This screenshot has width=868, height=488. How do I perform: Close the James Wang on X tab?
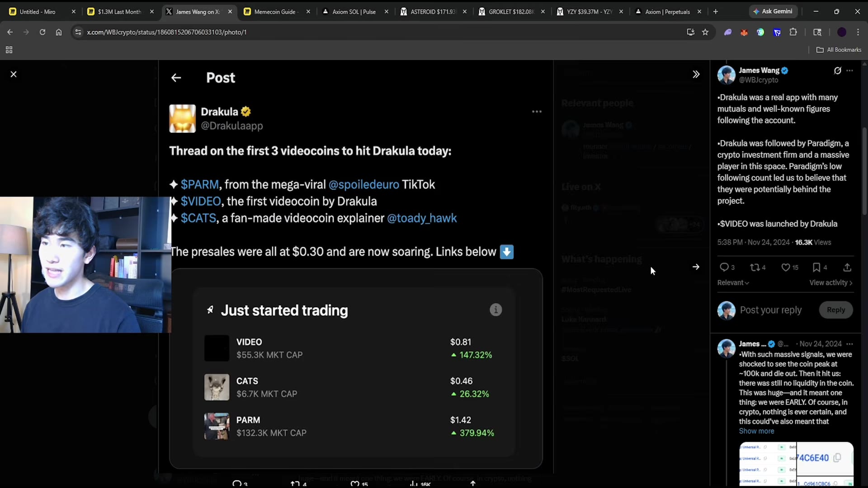click(230, 12)
